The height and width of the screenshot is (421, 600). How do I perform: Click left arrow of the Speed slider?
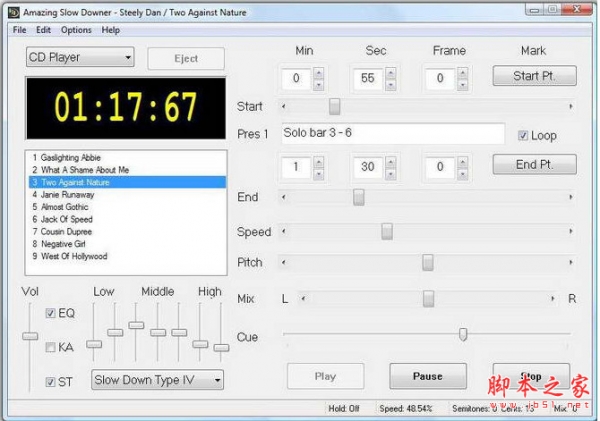284,231
